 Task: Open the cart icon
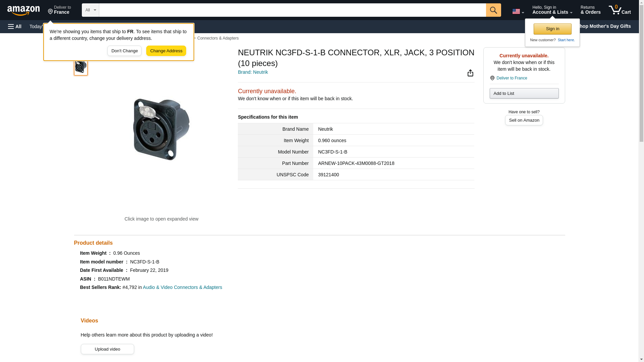620,10
